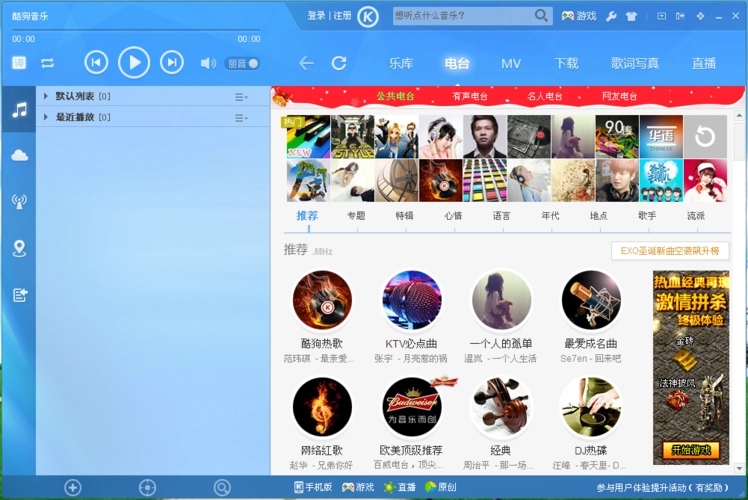The height and width of the screenshot is (500, 748).
Task: Open the cloud music sidebar icon
Action: click(x=19, y=155)
